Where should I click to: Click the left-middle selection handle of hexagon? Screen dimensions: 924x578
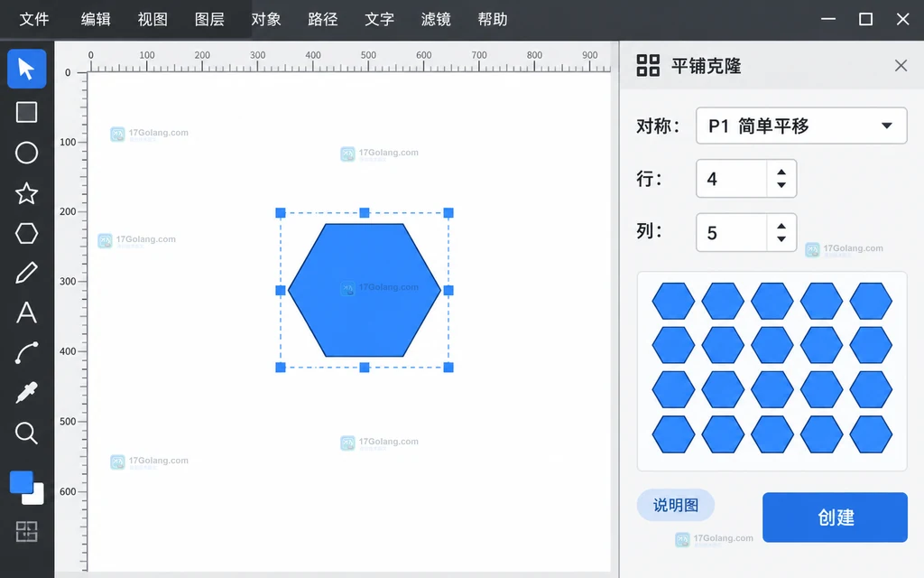pyautogui.click(x=281, y=290)
